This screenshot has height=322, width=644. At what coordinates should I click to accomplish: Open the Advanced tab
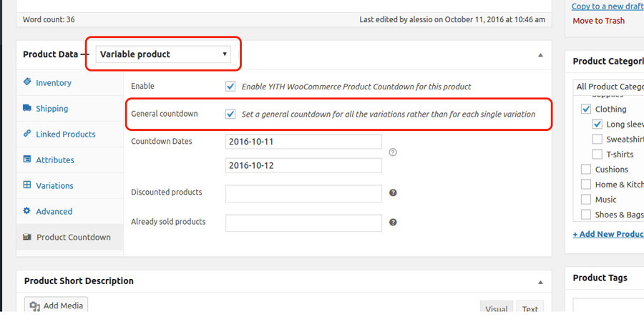[x=70, y=212]
